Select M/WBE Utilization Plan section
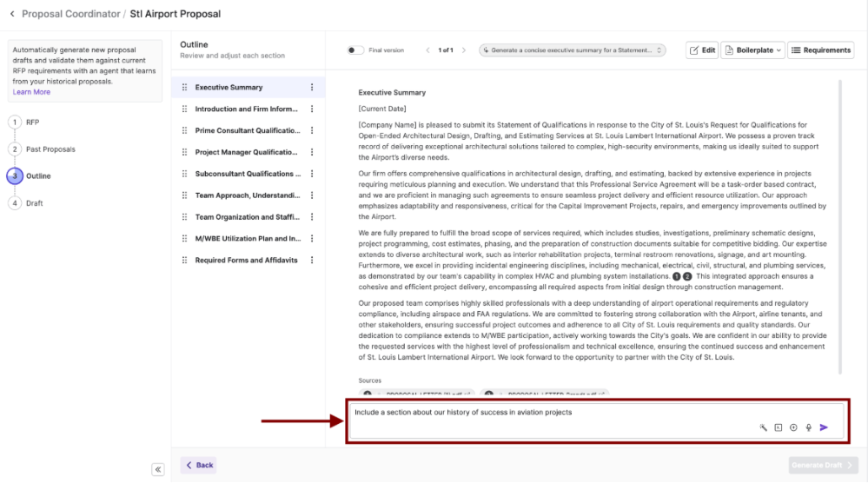 tap(248, 238)
